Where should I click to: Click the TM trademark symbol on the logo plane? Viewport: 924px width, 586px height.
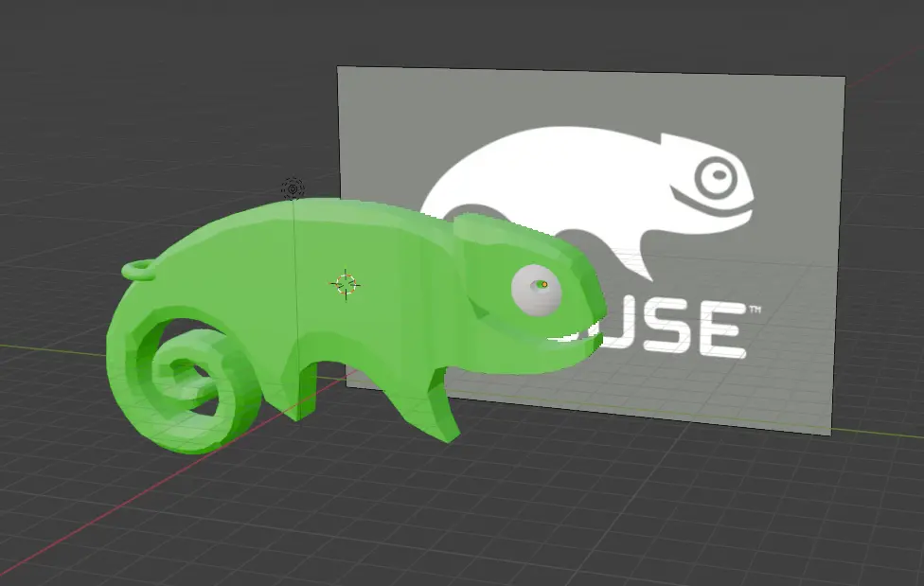(755, 309)
